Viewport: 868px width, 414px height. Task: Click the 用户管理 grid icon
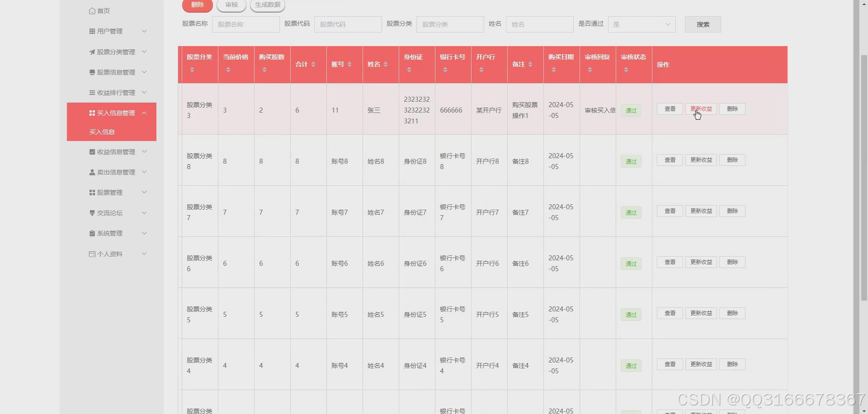tap(92, 31)
